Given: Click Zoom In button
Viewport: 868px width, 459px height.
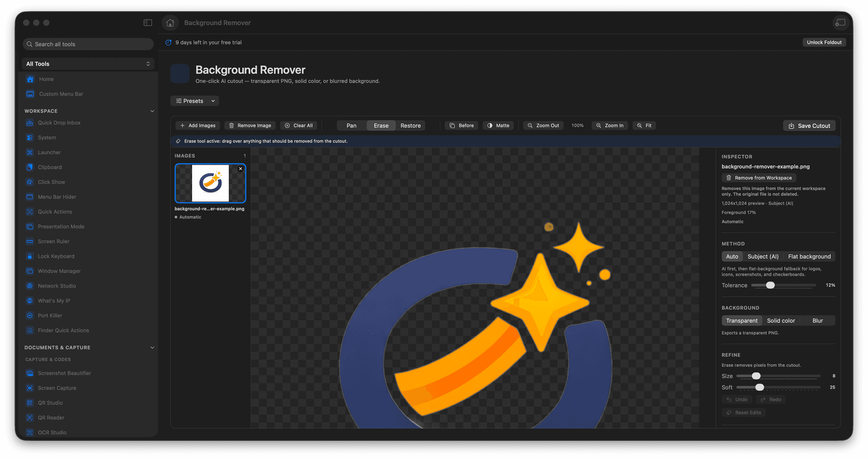Looking at the screenshot, I should [x=609, y=126].
